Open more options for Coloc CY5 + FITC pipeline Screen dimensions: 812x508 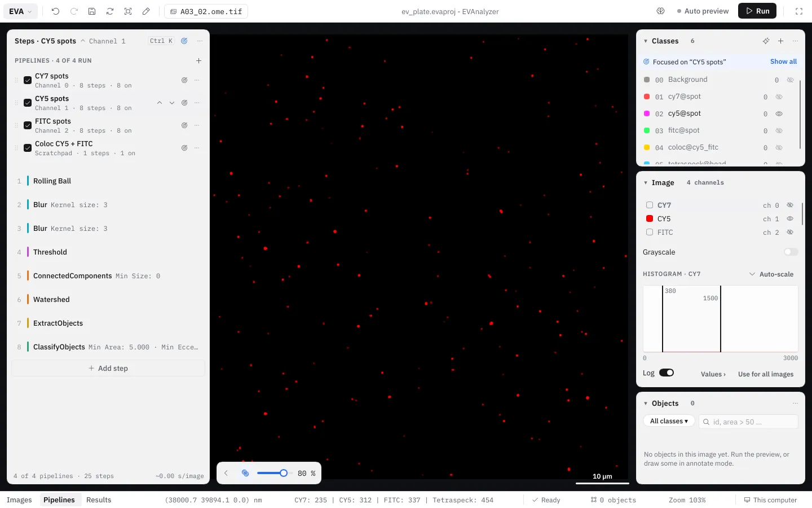point(197,148)
